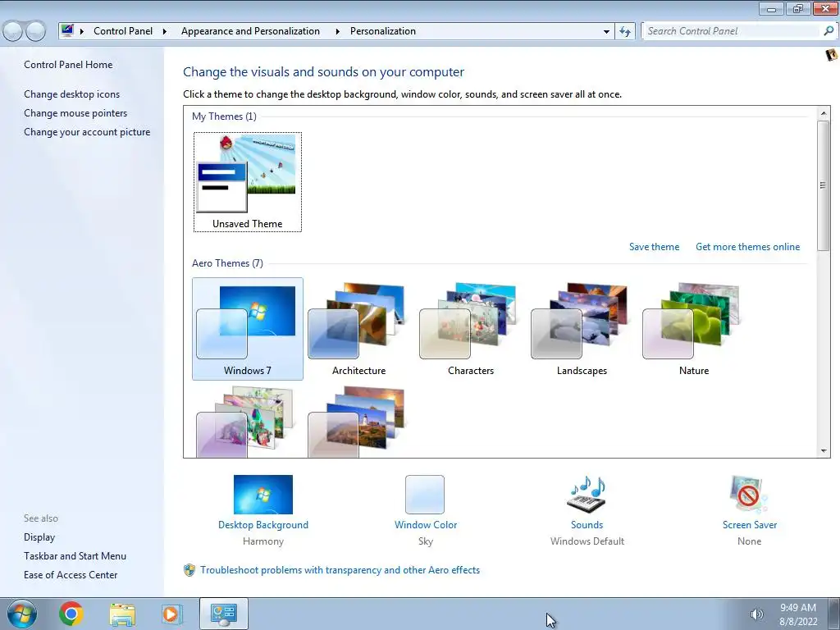Click the Desktop Background link text
The width and height of the screenshot is (840, 630).
[263, 525]
